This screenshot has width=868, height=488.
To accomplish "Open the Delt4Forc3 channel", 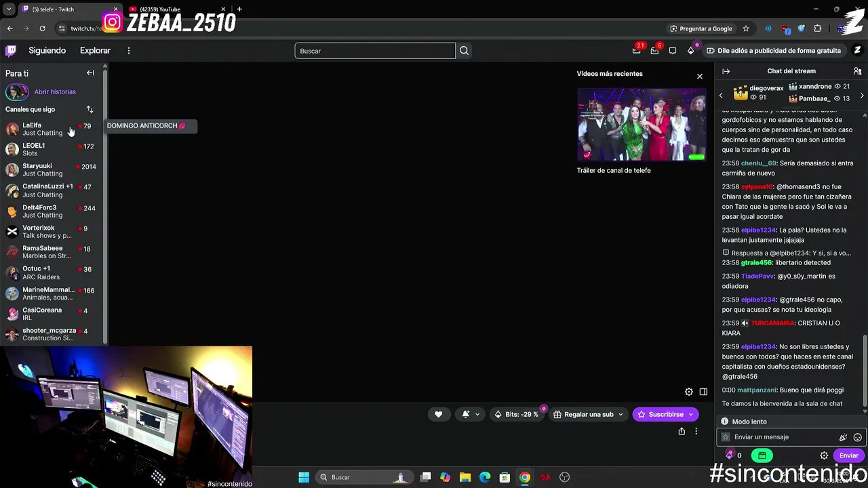I will pos(52,211).
